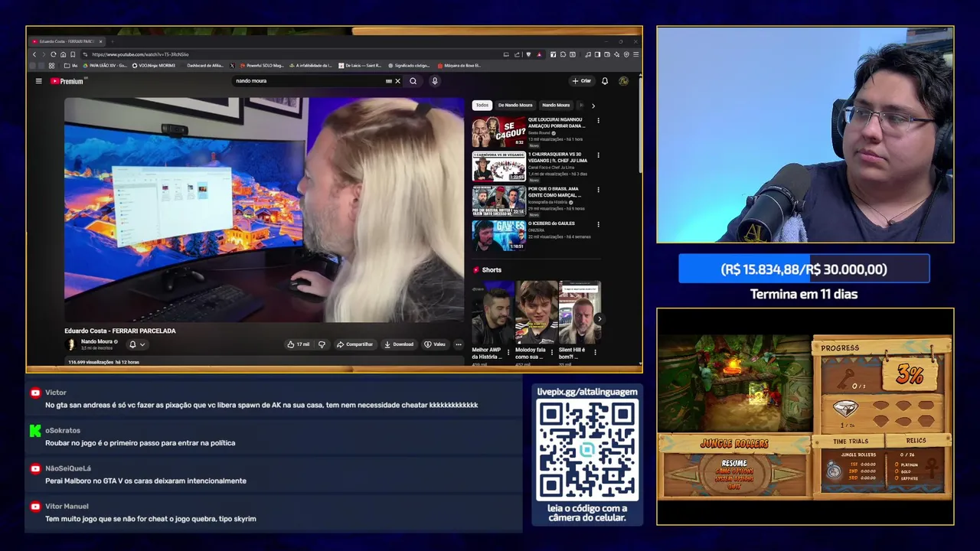Close the Eduardo Costa browser tab
980x551 pixels.
click(x=100, y=41)
